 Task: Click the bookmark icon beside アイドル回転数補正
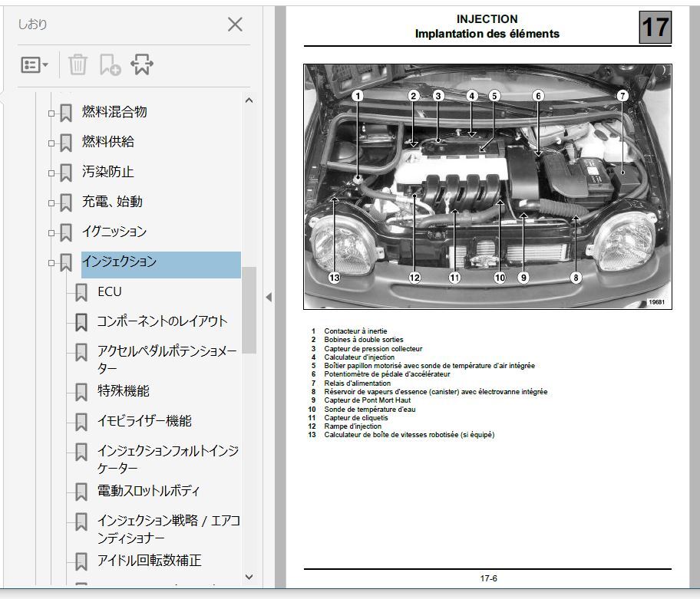point(81,562)
